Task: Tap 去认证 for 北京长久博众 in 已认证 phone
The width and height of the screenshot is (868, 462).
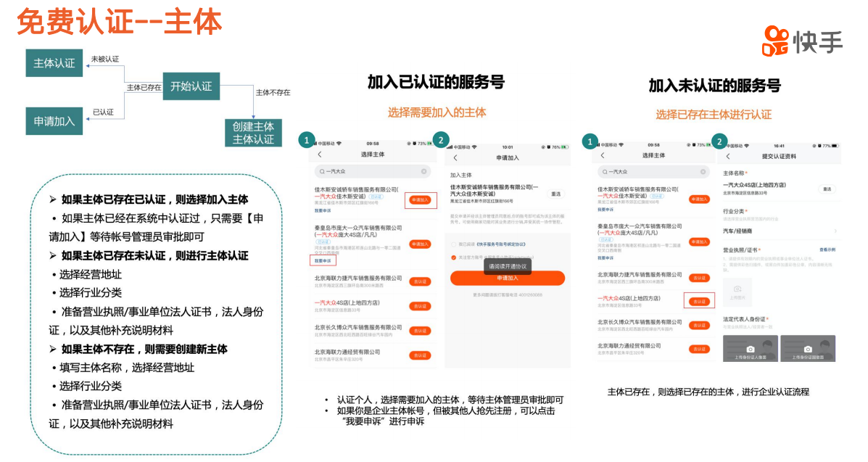Action: click(x=420, y=331)
